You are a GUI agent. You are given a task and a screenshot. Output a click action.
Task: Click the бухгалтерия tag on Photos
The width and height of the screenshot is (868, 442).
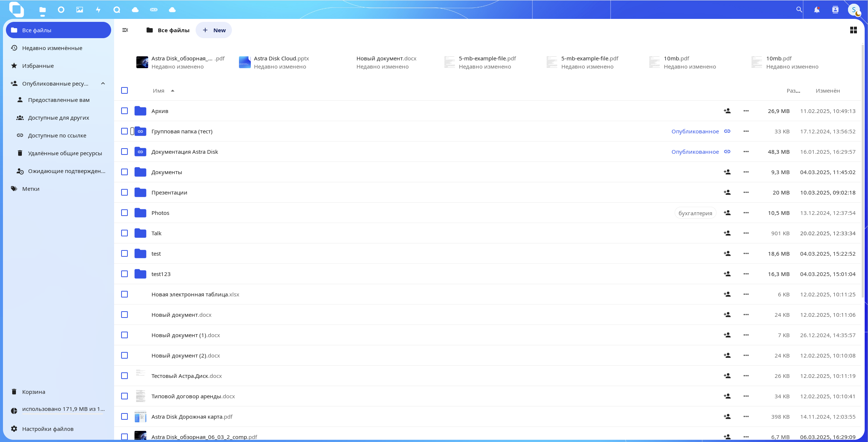pos(695,213)
